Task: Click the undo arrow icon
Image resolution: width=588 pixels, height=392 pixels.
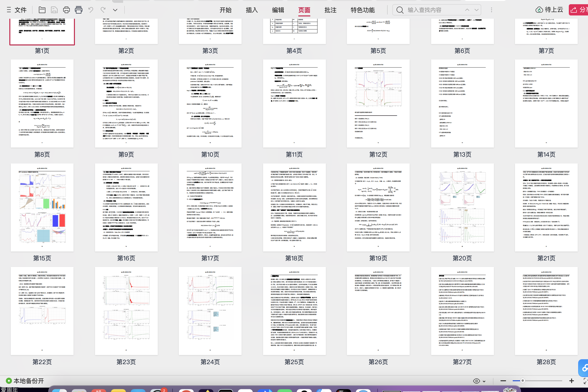Action: [x=91, y=10]
